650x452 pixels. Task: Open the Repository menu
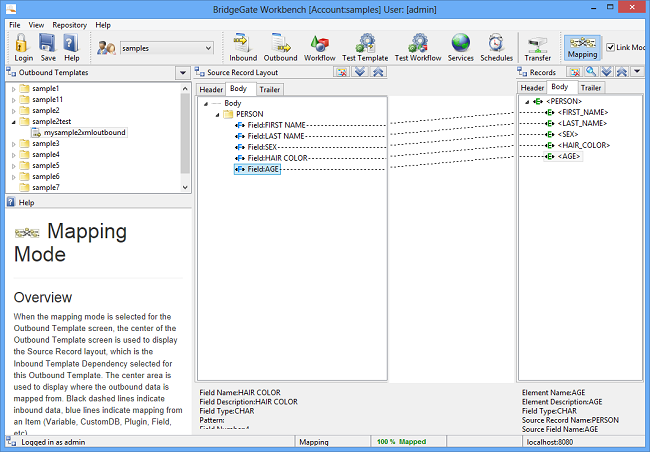[x=70, y=25]
